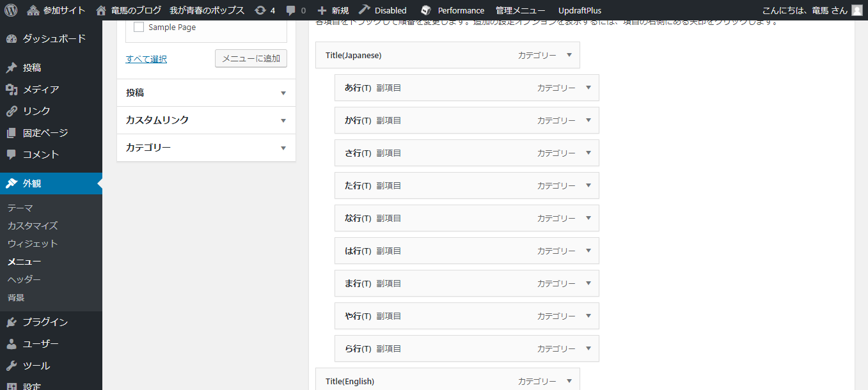Open the 管理メニュー admin bar item
868x390 pixels.
point(521,10)
